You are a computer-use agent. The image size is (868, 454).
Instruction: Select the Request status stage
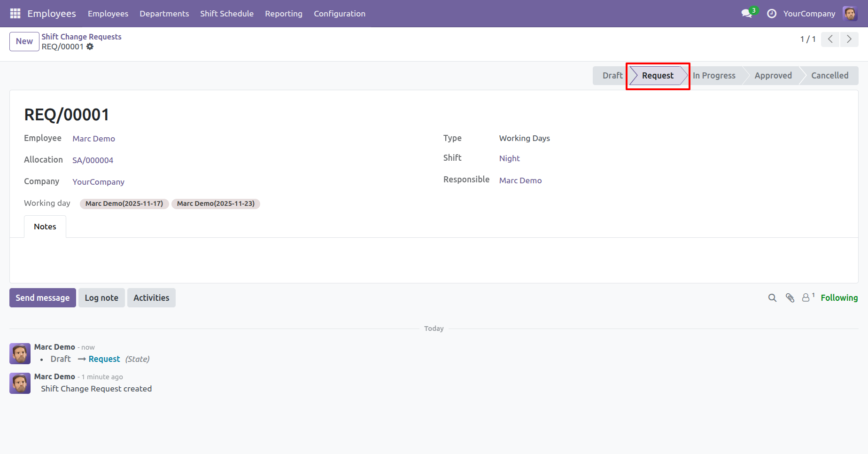(658, 76)
